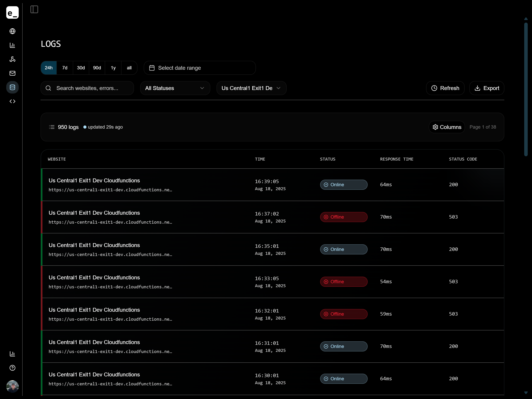Expand the Us Central1 Exit1 website filter
This screenshot has width=532, height=399.
point(251,88)
